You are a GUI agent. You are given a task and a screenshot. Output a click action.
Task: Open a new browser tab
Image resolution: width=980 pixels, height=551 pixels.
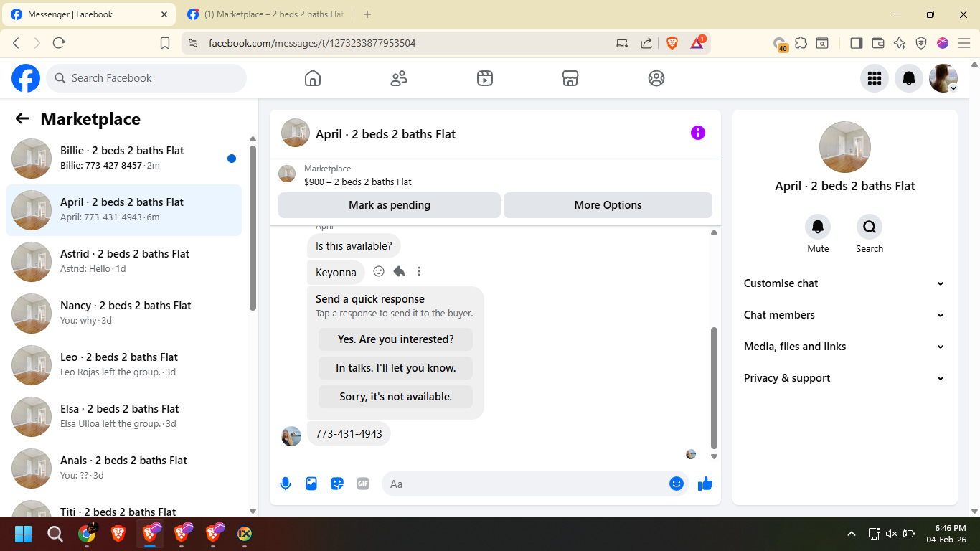point(367,14)
